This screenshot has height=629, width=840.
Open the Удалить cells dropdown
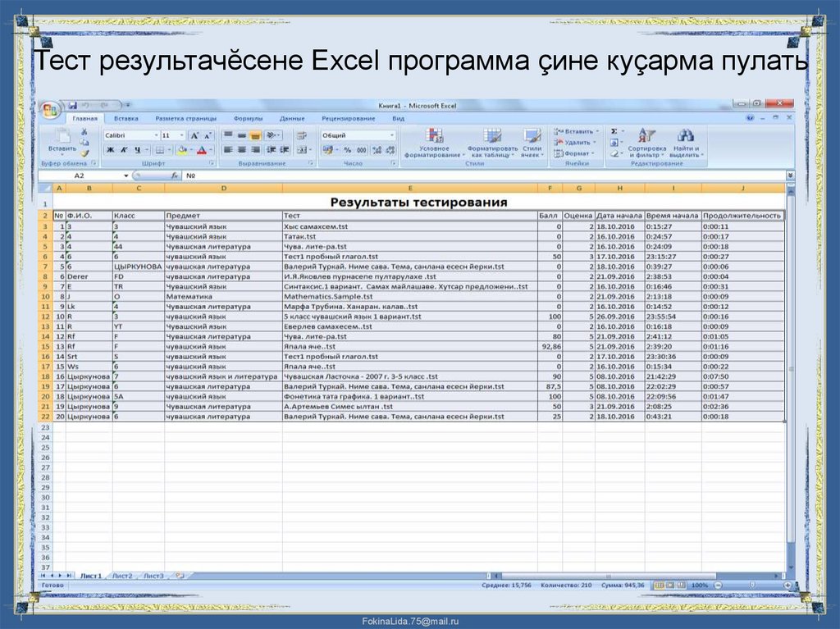(x=573, y=143)
